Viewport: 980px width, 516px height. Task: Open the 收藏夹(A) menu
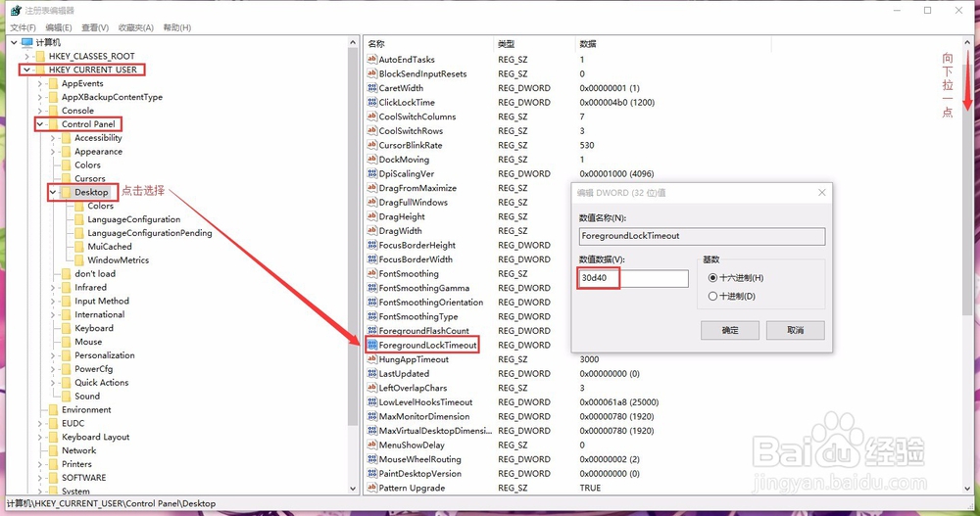coord(135,27)
